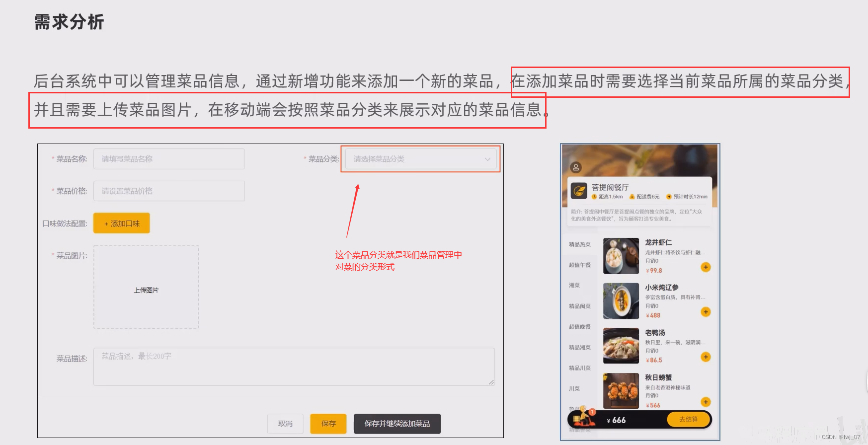The image size is (868, 445).
Task: Click the 菜品价格 field label
Action: [72, 191]
